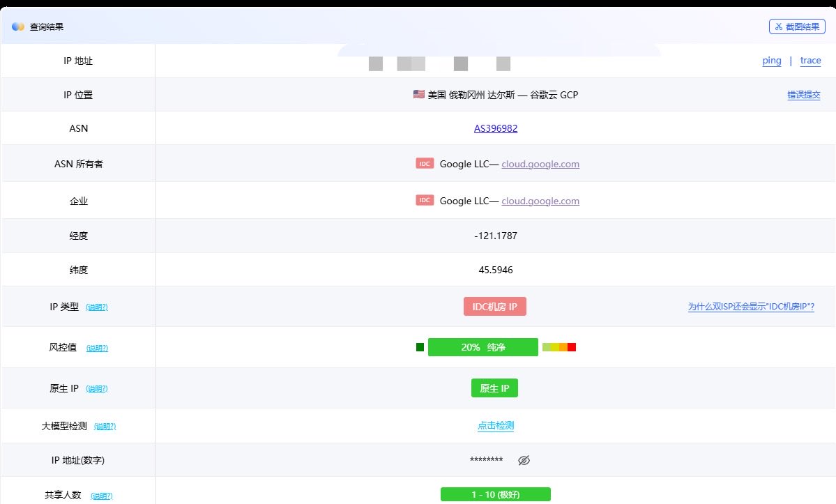Select the longitude value -121.1787
Image resolution: width=836 pixels, height=504 pixels.
495,236
